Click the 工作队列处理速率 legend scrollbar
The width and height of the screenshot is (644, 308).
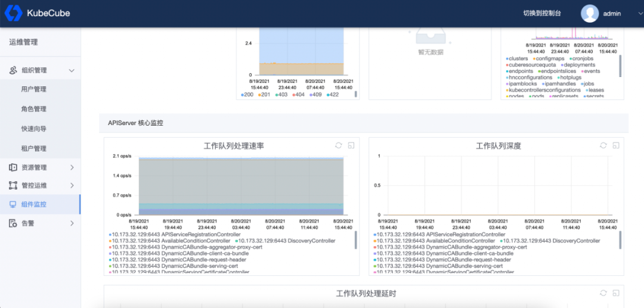click(x=355, y=240)
